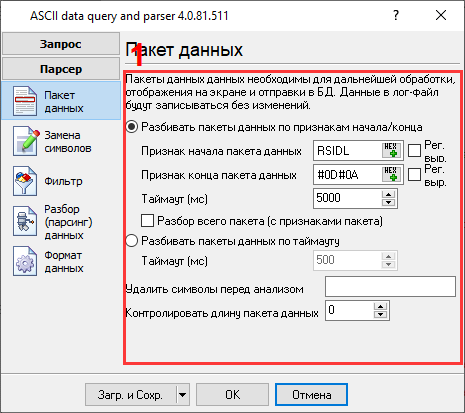
Task: Confirm settings with the OK button
Action: [232, 395]
